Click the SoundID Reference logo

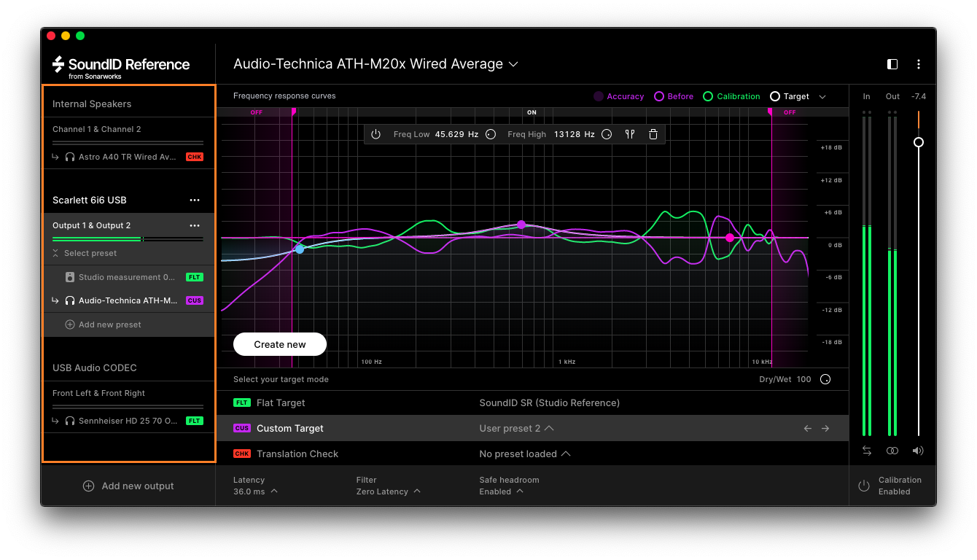pyautogui.click(x=121, y=66)
